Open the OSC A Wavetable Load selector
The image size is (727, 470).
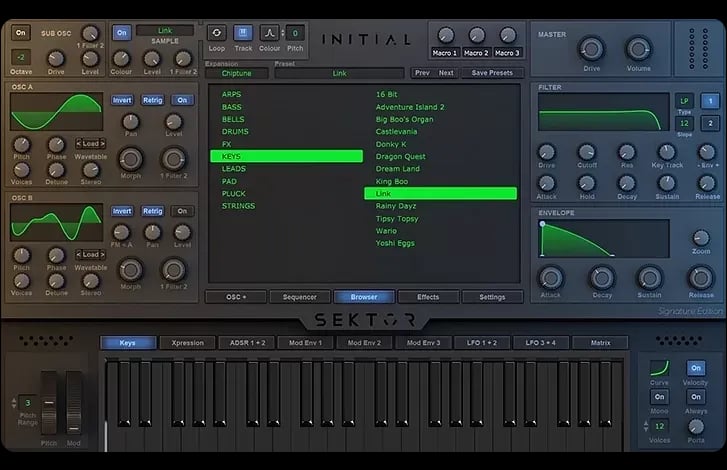(x=90, y=144)
